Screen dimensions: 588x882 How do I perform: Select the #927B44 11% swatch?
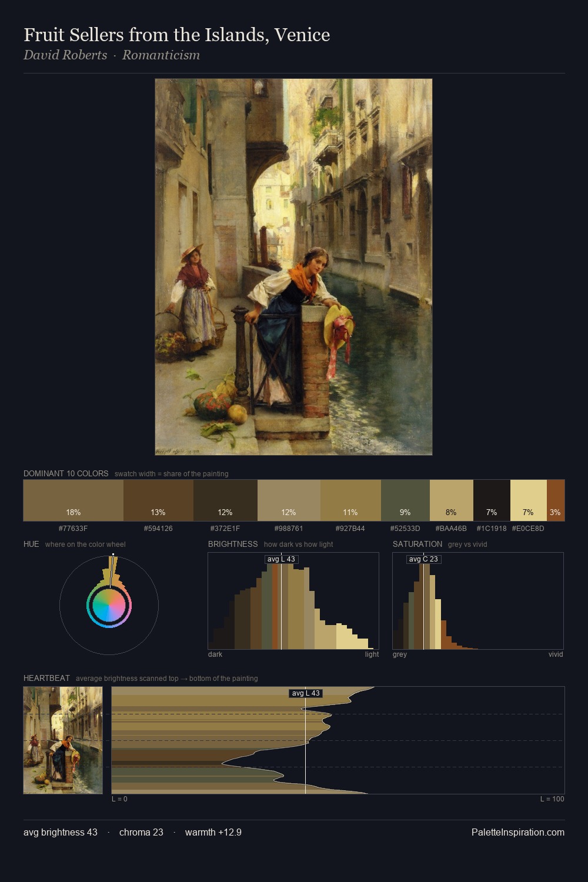pyautogui.click(x=350, y=500)
